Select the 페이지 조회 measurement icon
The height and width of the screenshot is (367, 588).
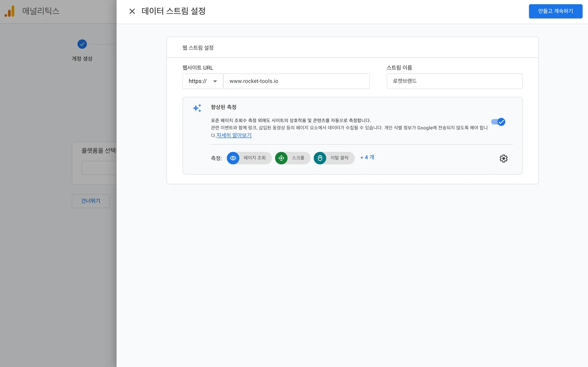233,158
